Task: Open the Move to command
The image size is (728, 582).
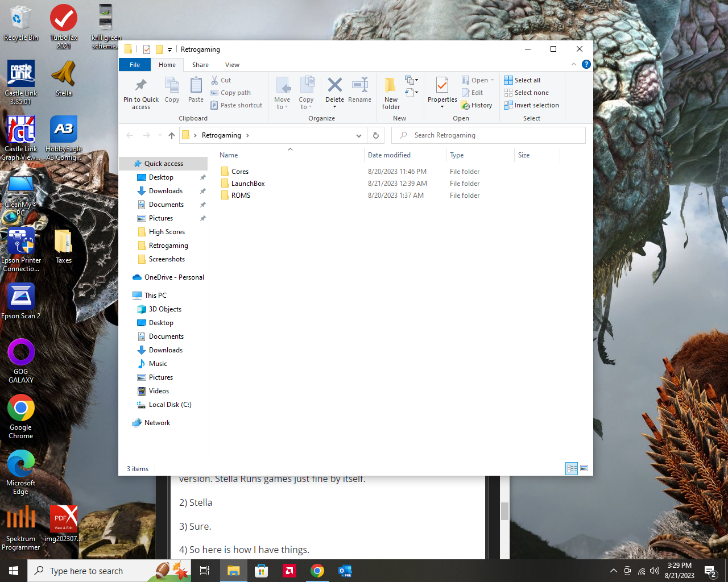Action: pos(282,93)
